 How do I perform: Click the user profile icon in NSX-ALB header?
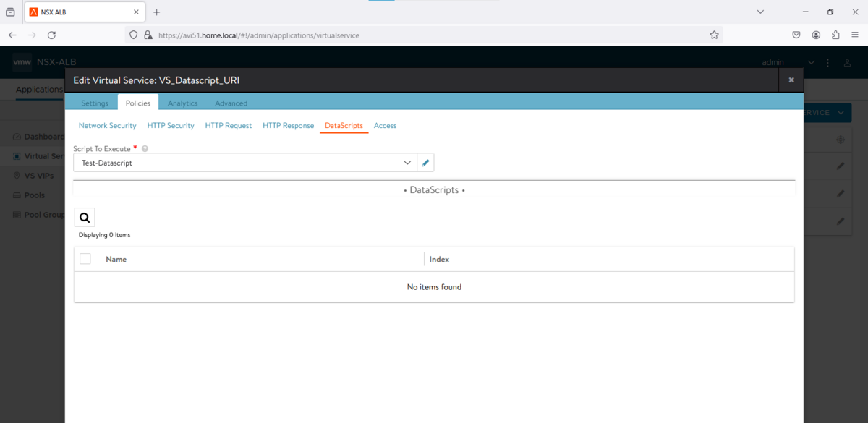(847, 63)
